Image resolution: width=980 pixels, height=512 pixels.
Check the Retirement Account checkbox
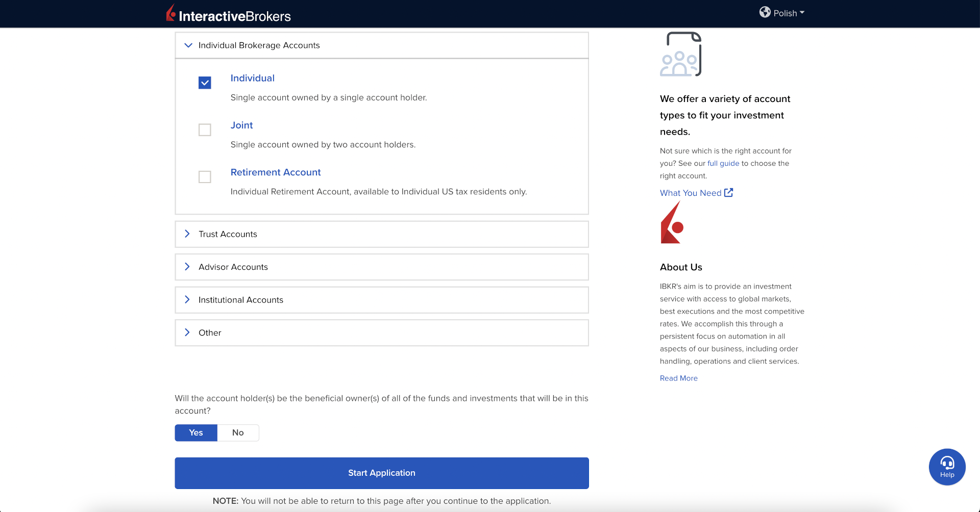coord(205,177)
